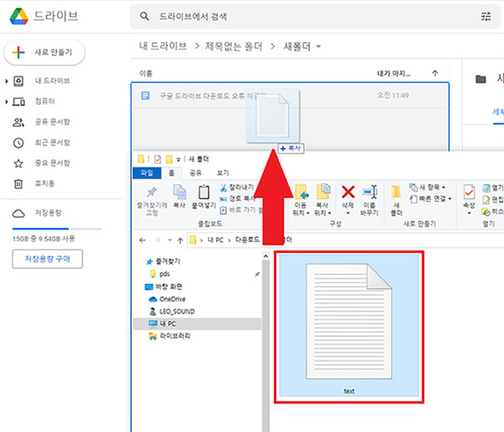This screenshot has height=432, width=504.
Task: Click the 내 드라이브 breadcrumb
Action: (x=163, y=46)
